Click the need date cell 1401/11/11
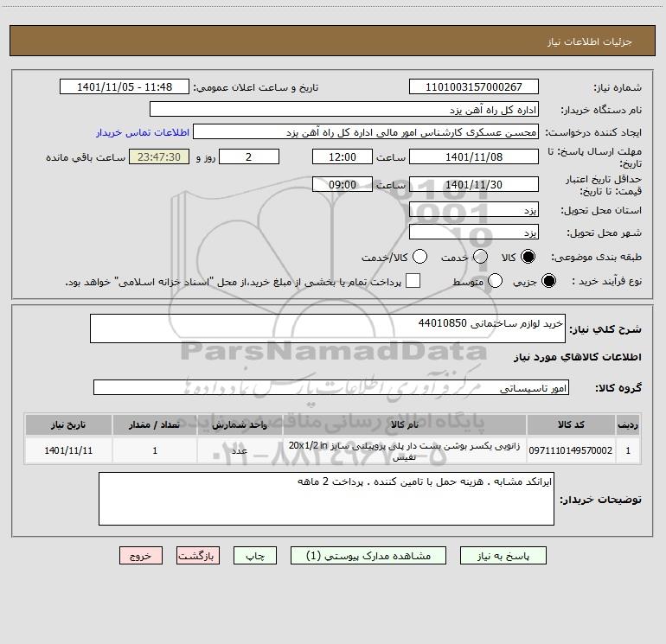 68,450
